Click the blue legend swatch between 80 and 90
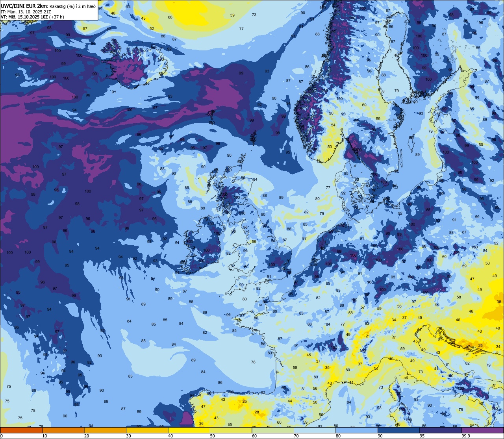Viewport: 504px width, 439px height. tap(357, 430)
